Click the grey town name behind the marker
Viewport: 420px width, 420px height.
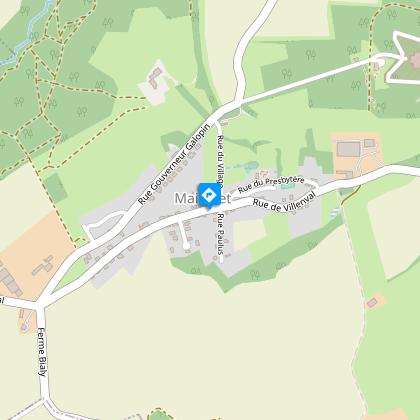(x=203, y=198)
